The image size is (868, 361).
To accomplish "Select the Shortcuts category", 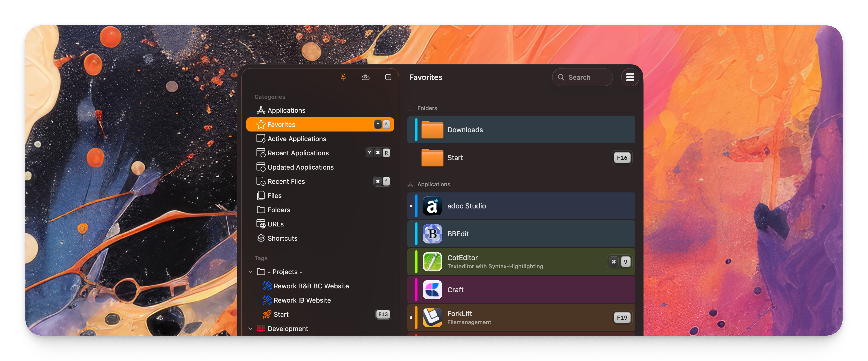I will 282,238.
